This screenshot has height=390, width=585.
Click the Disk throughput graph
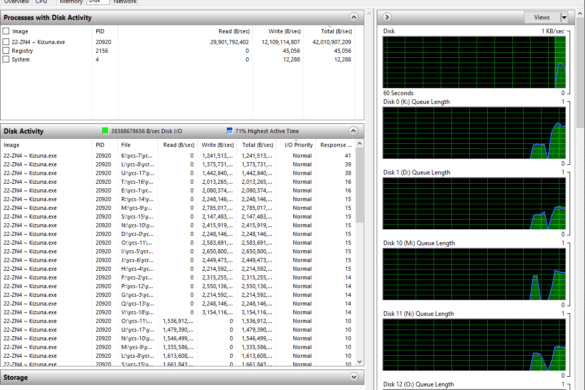pyautogui.click(x=474, y=62)
